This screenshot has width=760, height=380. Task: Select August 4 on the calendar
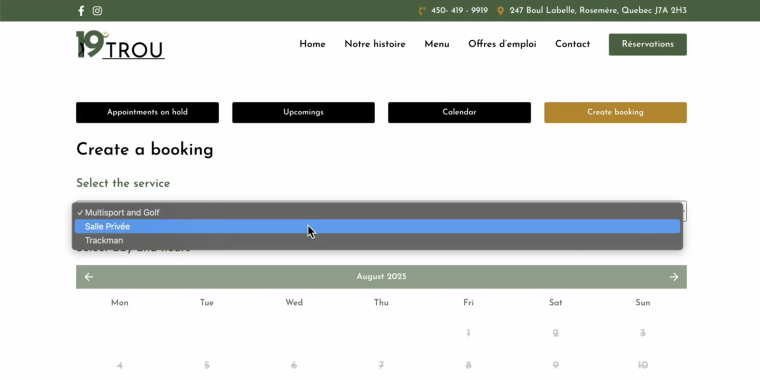[120, 365]
